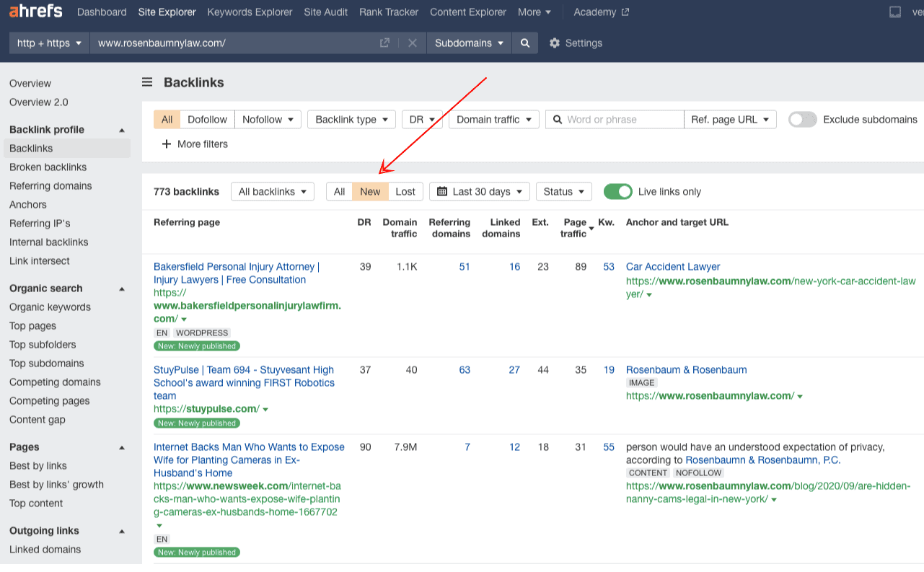Select the Lost backlinks segment
The height and width of the screenshot is (572, 924).
click(405, 192)
